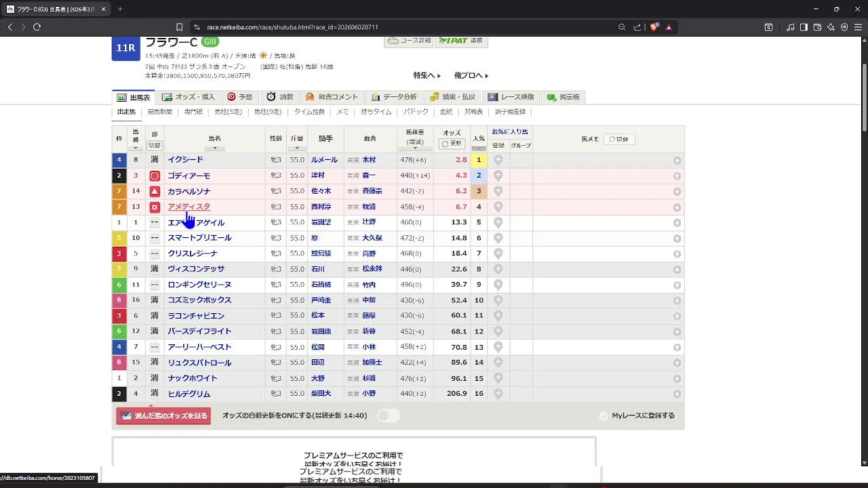Bookmark this page with the bookmark icon
This screenshot has height=488, width=868.
point(179,27)
